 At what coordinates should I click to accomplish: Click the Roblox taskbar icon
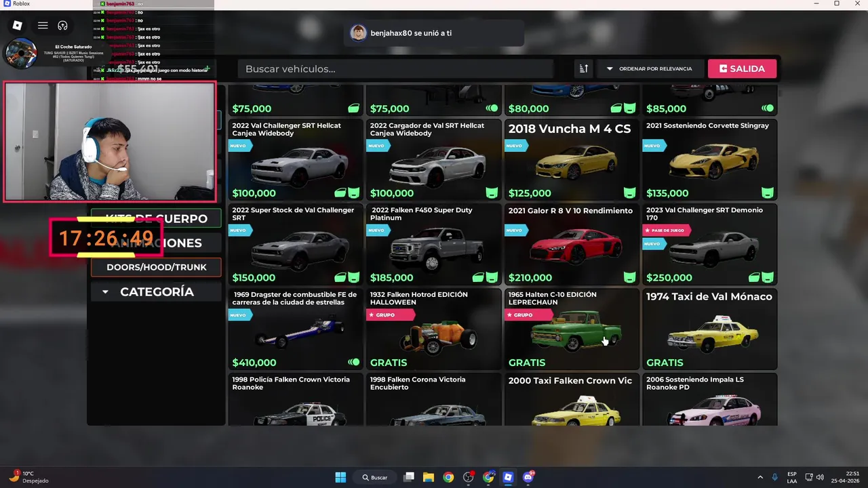pos(508,477)
